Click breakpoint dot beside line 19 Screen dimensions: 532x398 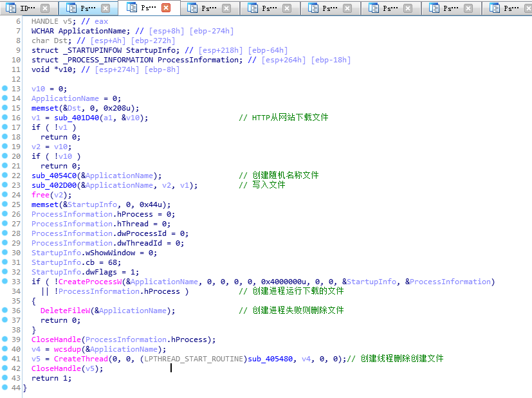coord(5,146)
